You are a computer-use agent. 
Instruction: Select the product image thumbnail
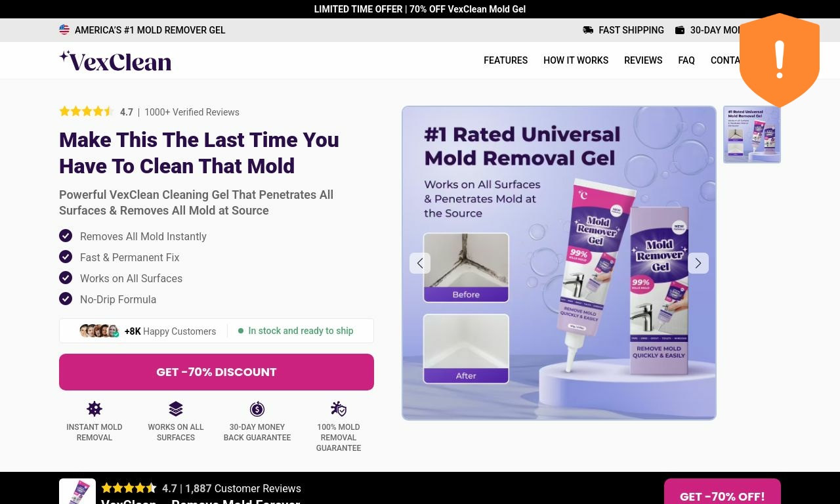(x=752, y=135)
